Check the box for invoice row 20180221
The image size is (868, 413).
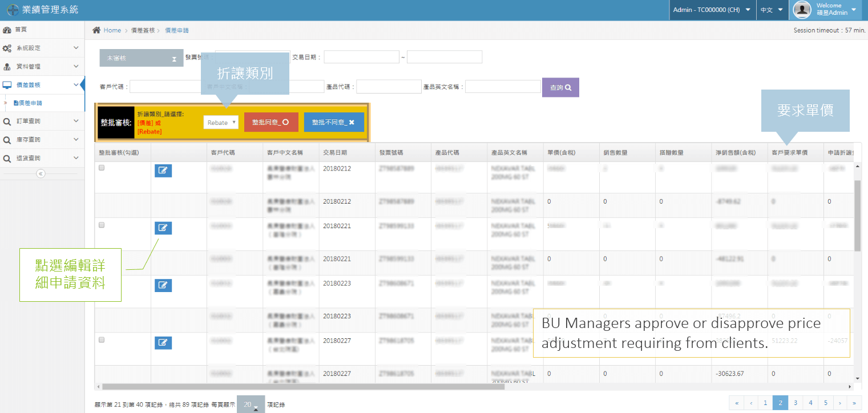(x=102, y=225)
